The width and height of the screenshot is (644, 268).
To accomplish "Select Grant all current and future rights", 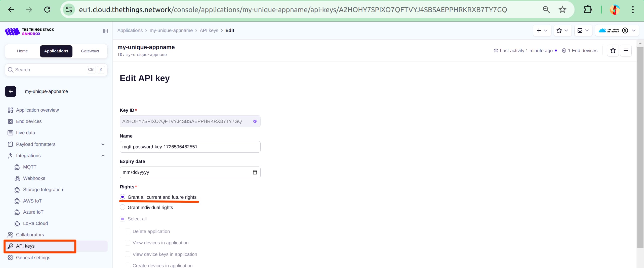I will (123, 197).
